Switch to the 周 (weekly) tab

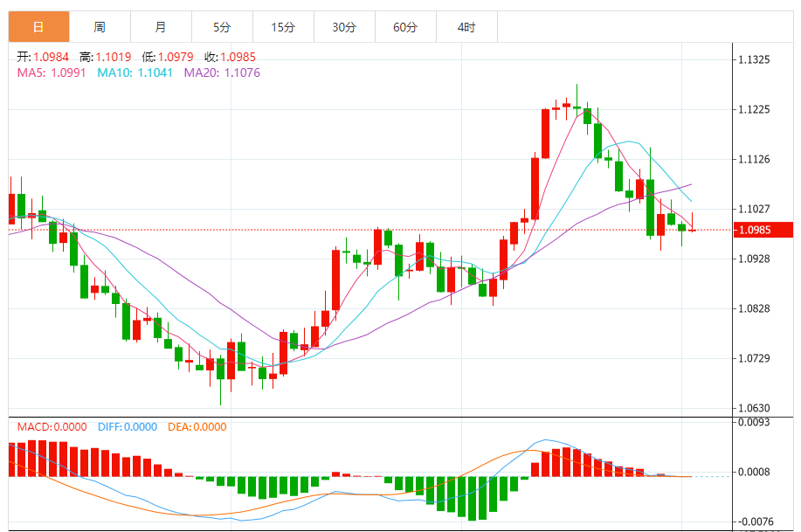[100, 27]
